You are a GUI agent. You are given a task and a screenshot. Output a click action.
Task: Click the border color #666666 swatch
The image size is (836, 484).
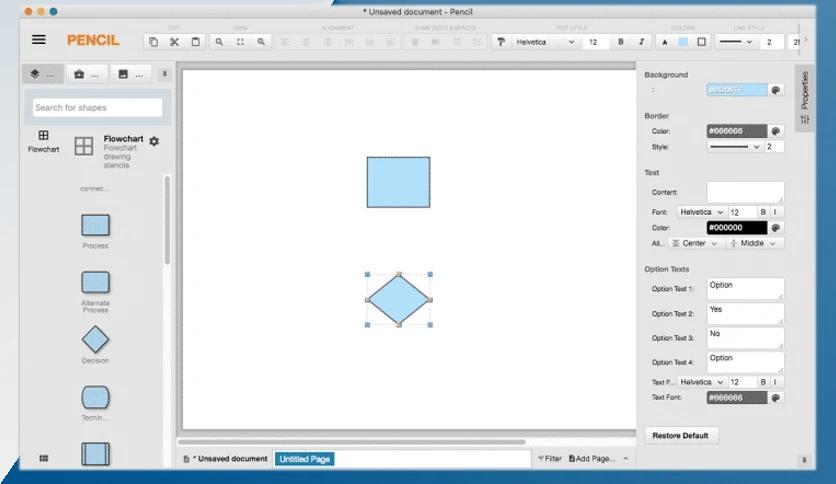[x=737, y=131]
